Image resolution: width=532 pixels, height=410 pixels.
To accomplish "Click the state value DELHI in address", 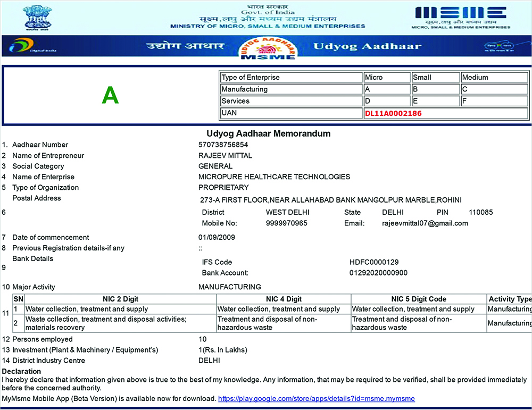I will 393,212.
